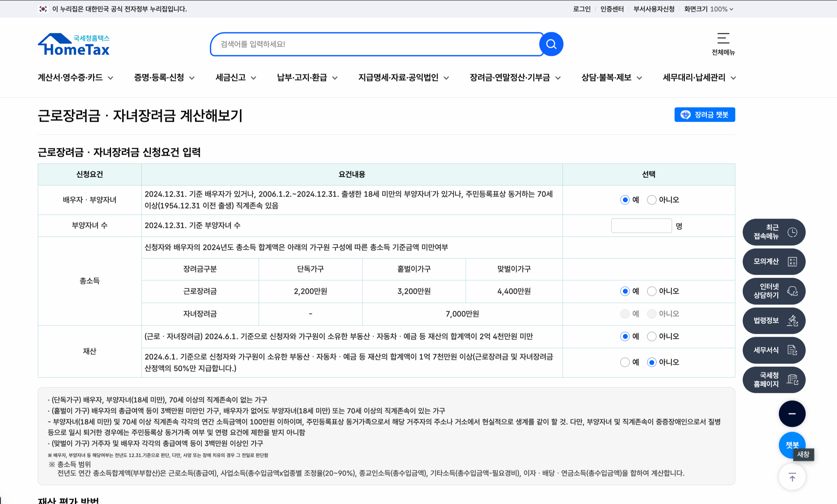Launch the 챗봇 floating assistant
This screenshot has height=504, width=837.
[792, 445]
